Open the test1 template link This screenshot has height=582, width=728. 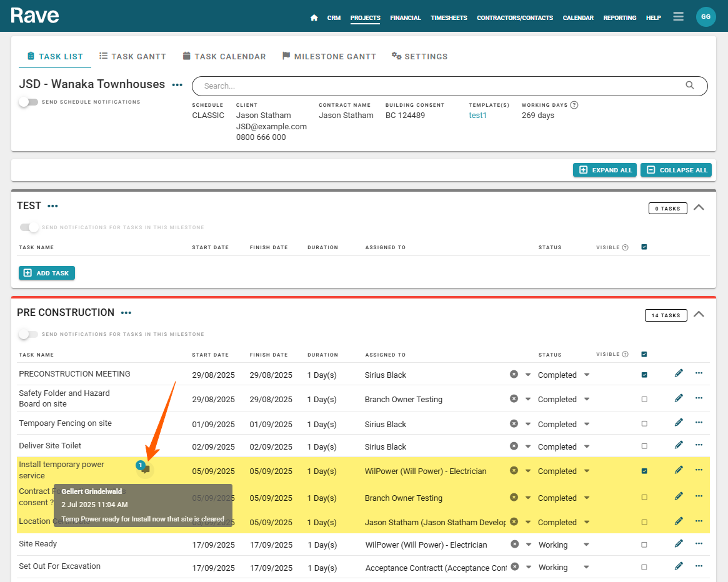[x=477, y=116]
